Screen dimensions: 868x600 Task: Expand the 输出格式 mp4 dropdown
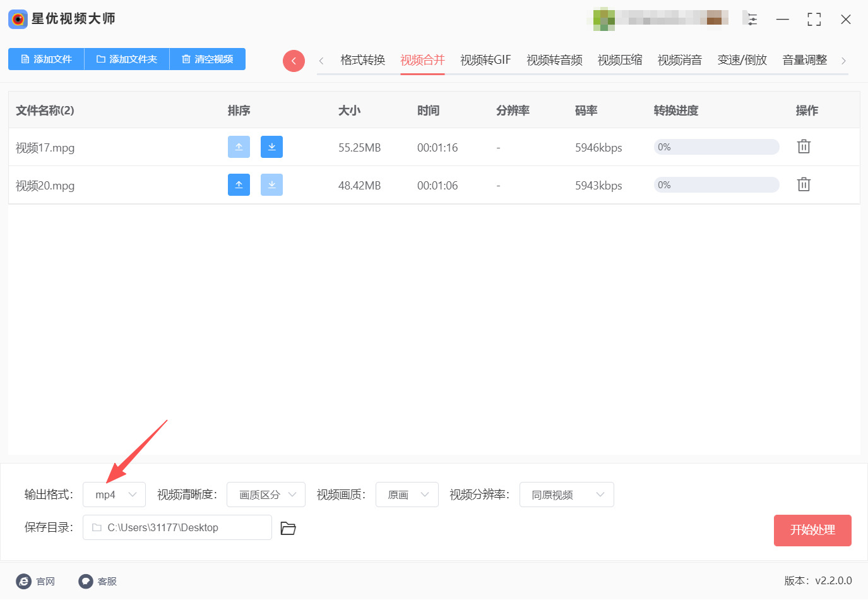[114, 495]
